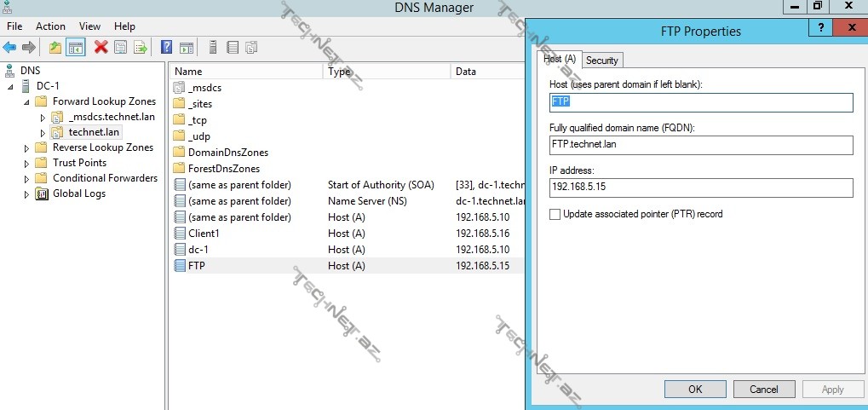
Task: Select the Client1 Host (A) record
Action: 204,234
